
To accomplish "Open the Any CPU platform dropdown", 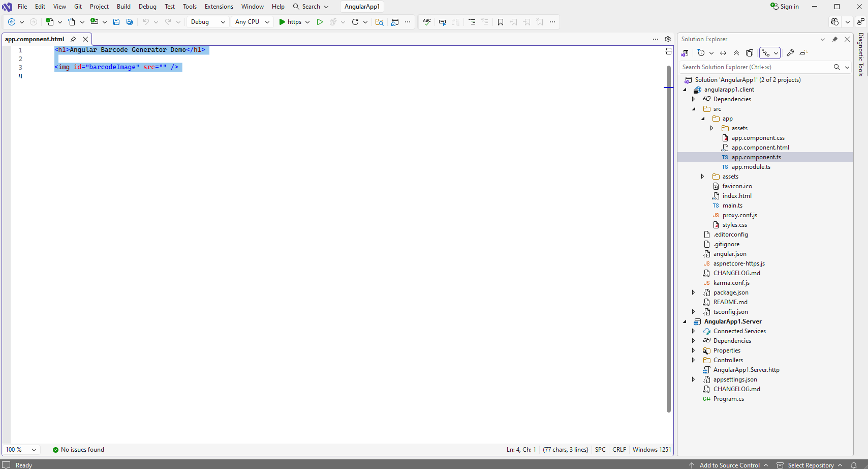I will click(x=252, y=22).
